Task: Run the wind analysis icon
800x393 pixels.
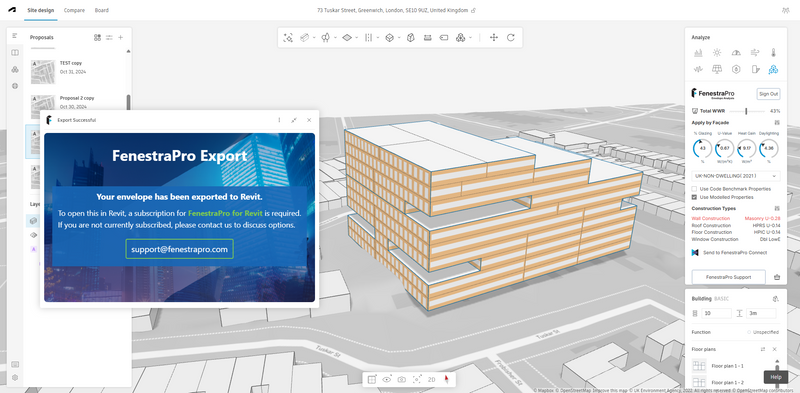Action: (x=755, y=53)
